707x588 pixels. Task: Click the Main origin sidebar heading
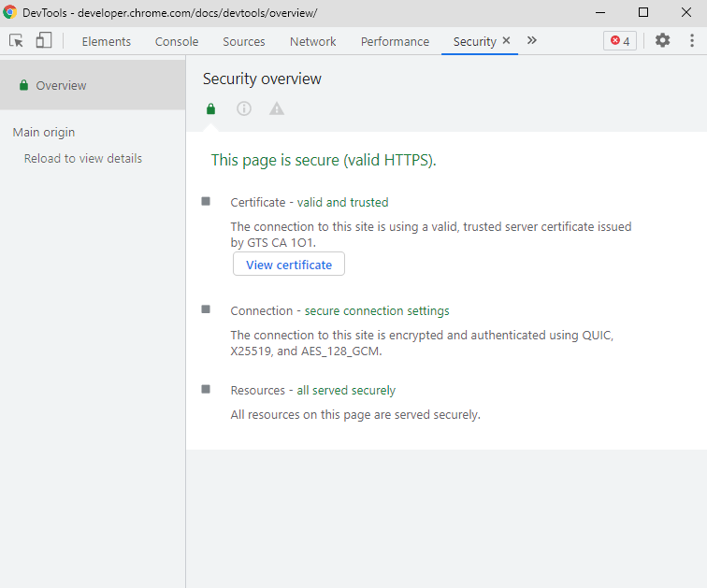[x=44, y=133]
